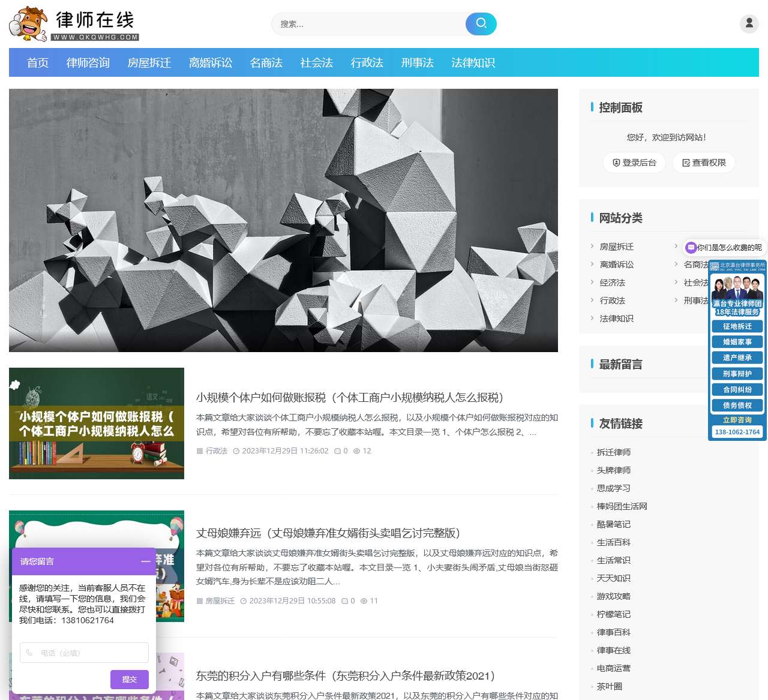Click 立即咨询 in floating ad panel
Screen dimensions: 768x700
click(x=737, y=420)
